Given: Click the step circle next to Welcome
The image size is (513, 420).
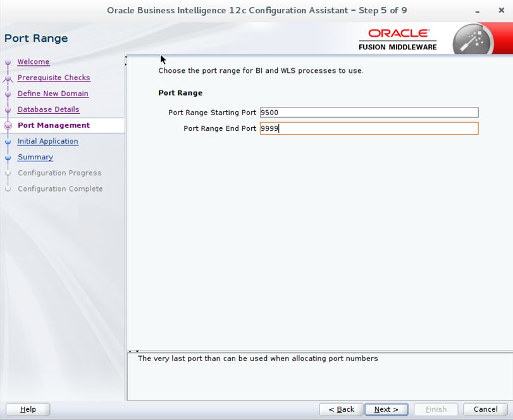Looking at the screenshot, I should click(7, 62).
